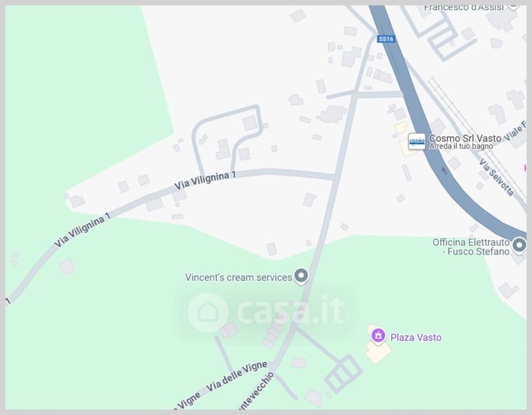This screenshot has width=532, height=415.
Task: Click Vincent's cream services map pin
Action: pyautogui.click(x=301, y=276)
